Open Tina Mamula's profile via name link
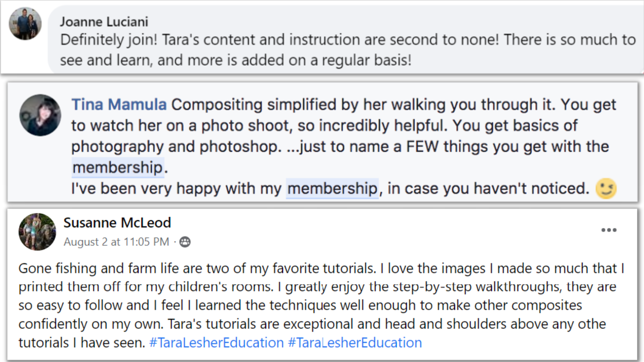The image size is (644, 362). click(x=119, y=105)
